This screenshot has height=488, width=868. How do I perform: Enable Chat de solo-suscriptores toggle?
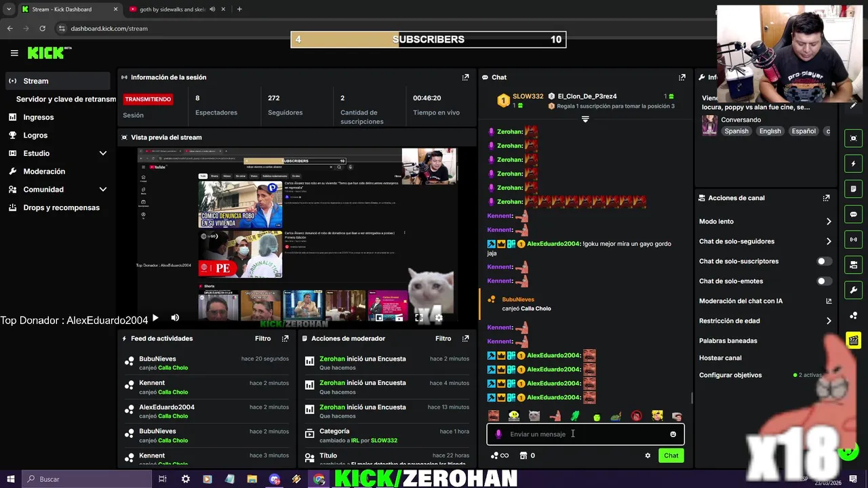point(823,261)
